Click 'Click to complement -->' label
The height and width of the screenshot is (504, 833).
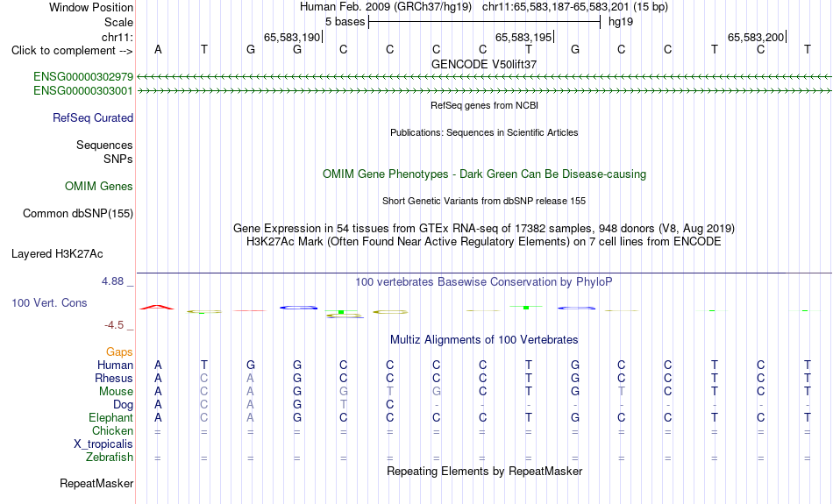[72, 51]
